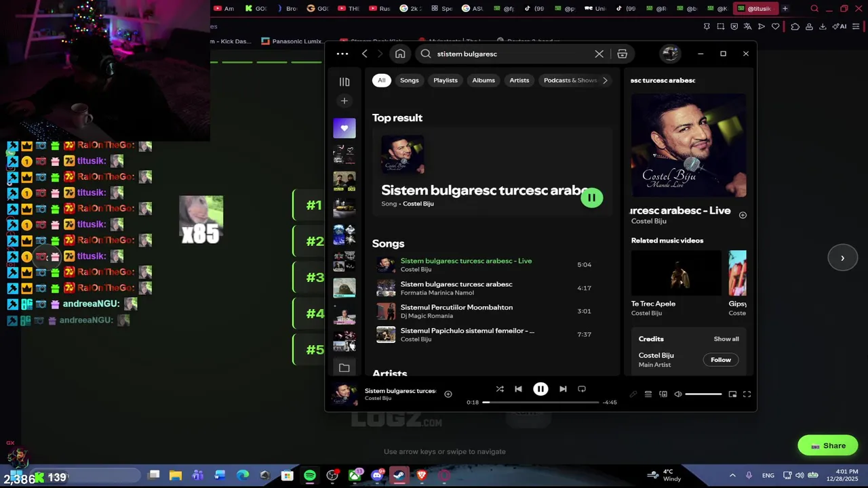Select Sistemul Papichulo sistemul femeilor song
The width and height of the screenshot is (868, 488).
(492, 334)
